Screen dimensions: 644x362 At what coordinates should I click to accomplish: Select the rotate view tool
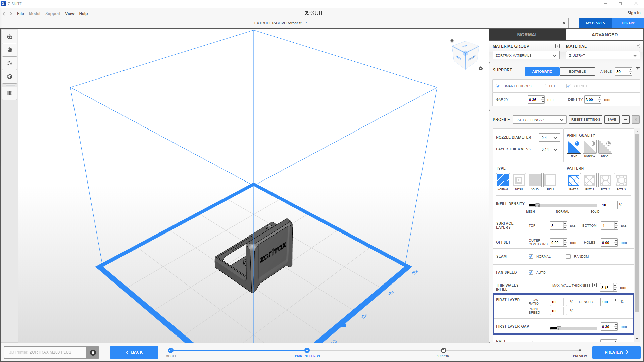pos(10,63)
